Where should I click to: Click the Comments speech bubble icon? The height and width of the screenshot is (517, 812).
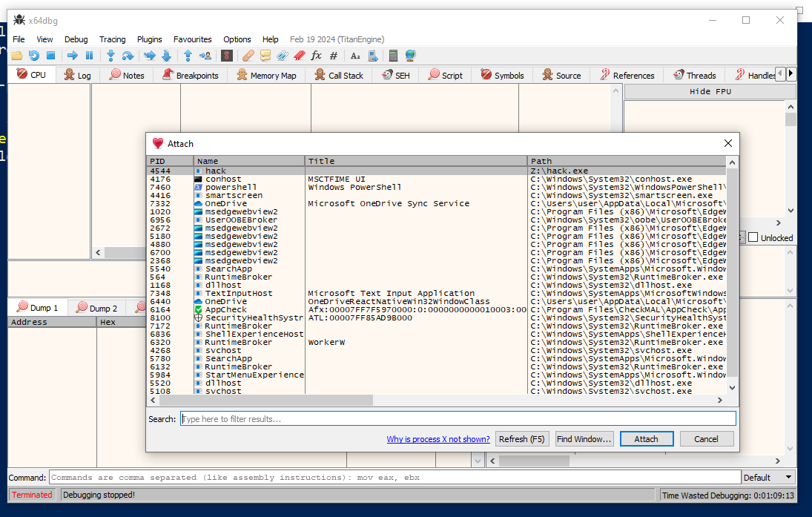265,56
